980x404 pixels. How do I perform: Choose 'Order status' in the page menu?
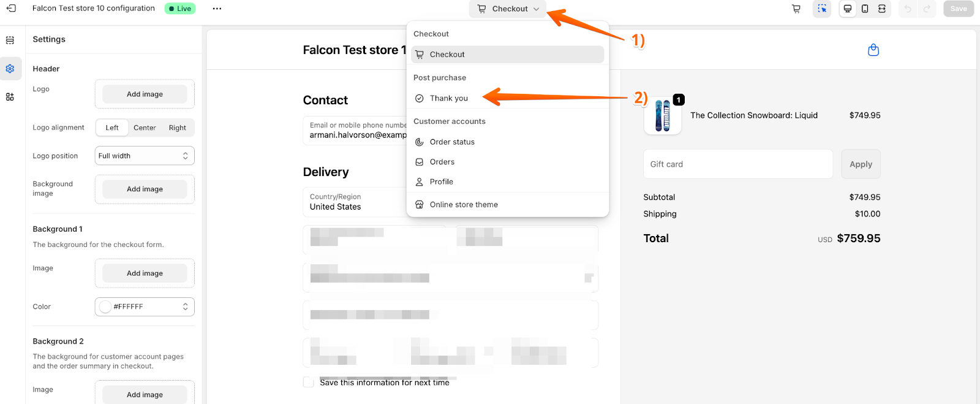tap(452, 142)
